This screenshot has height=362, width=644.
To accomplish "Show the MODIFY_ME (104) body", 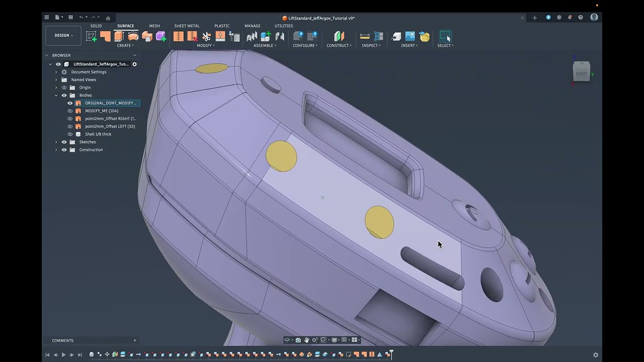I will (70, 111).
